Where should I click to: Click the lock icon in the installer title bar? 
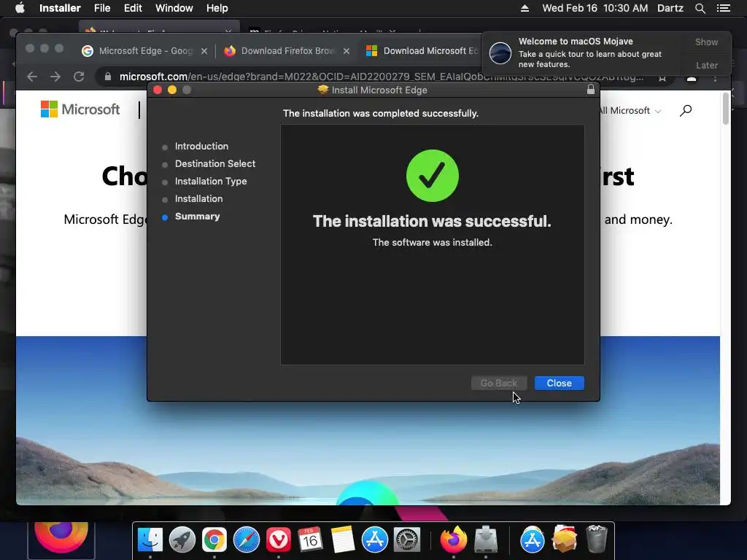click(x=590, y=90)
